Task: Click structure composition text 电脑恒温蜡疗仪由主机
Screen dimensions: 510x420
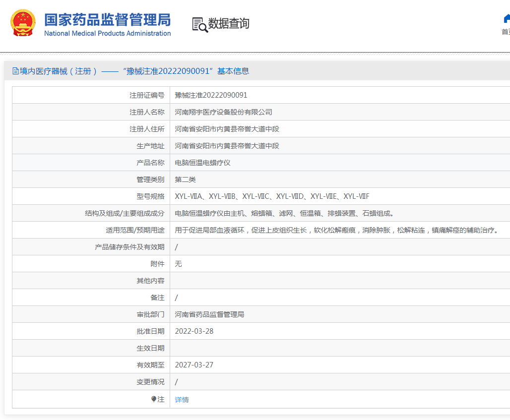Action: tap(285, 213)
